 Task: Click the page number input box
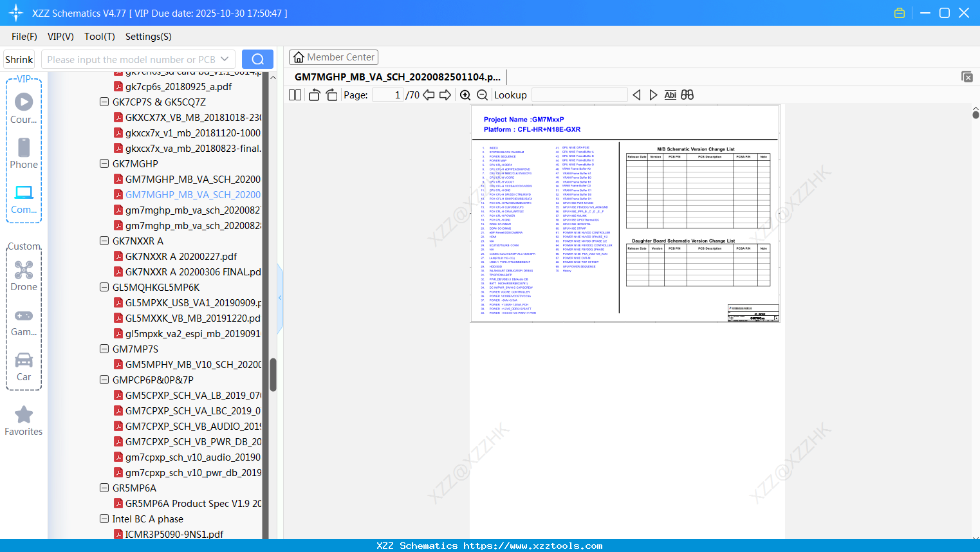[x=387, y=95]
